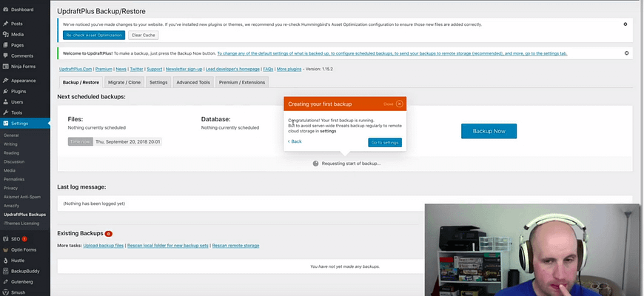Click the Ninja Forms icon

[x=5, y=67]
